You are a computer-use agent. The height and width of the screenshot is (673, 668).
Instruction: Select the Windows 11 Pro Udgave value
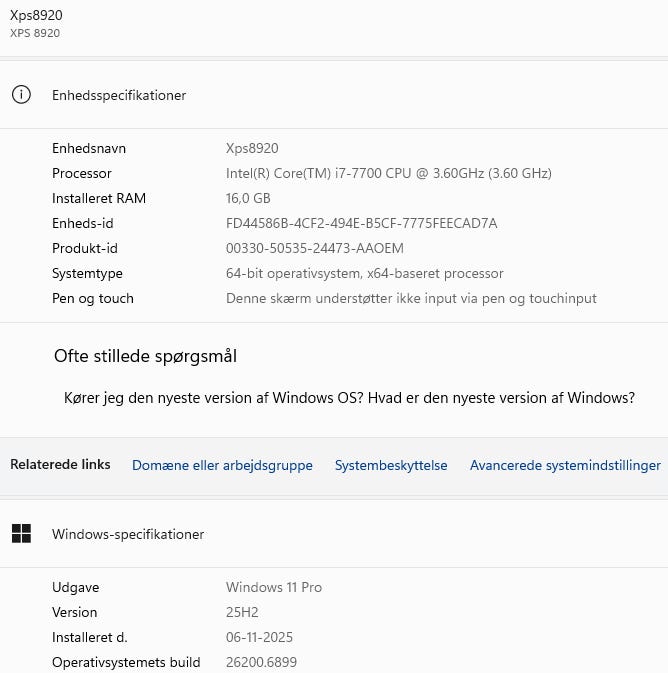274,587
